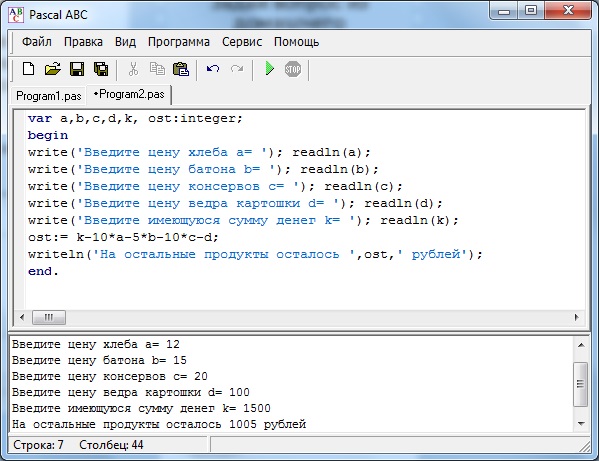
Task: Maximize the Pascal ABC window
Action: coord(531,11)
